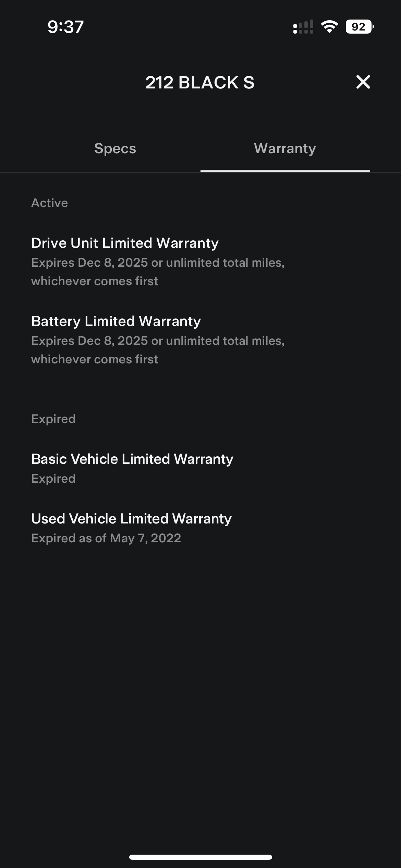401x868 pixels.
Task: Switch to the Specs tab
Action: point(115,148)
